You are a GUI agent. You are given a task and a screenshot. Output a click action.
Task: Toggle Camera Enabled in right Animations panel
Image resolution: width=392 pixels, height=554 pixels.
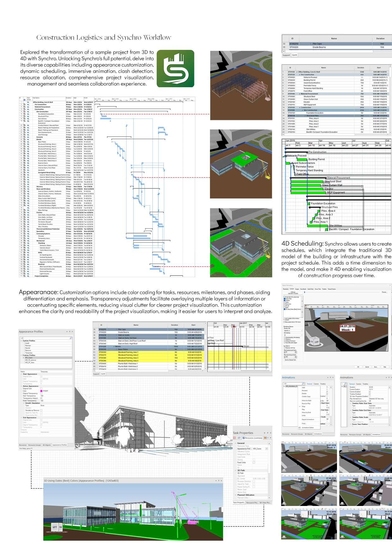tap(370, 392)
